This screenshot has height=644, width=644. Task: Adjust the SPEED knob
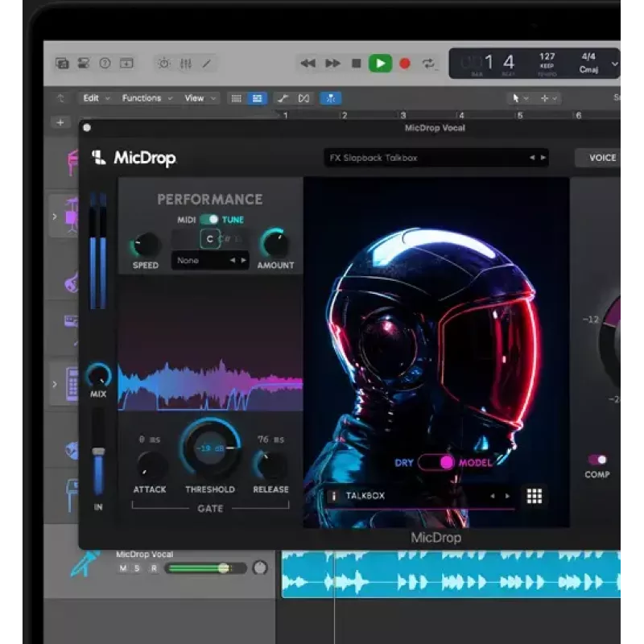[145, 244]
